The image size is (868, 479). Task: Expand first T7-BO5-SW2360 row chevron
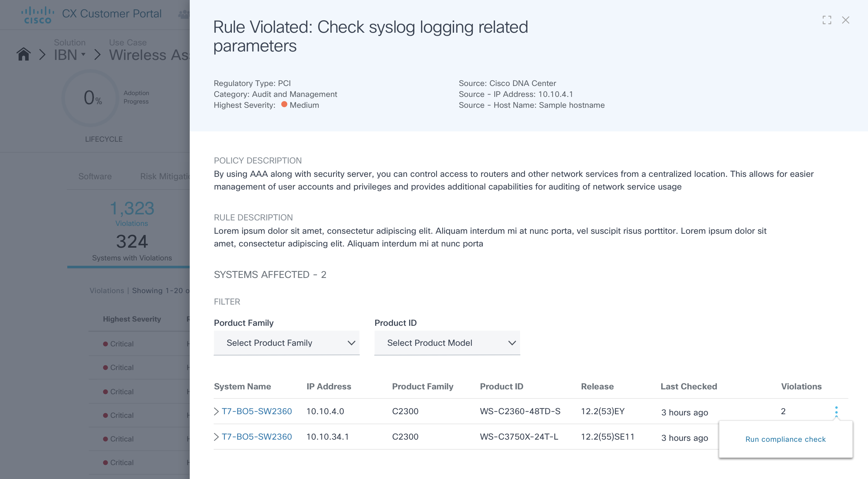click(x=216, y=411)
